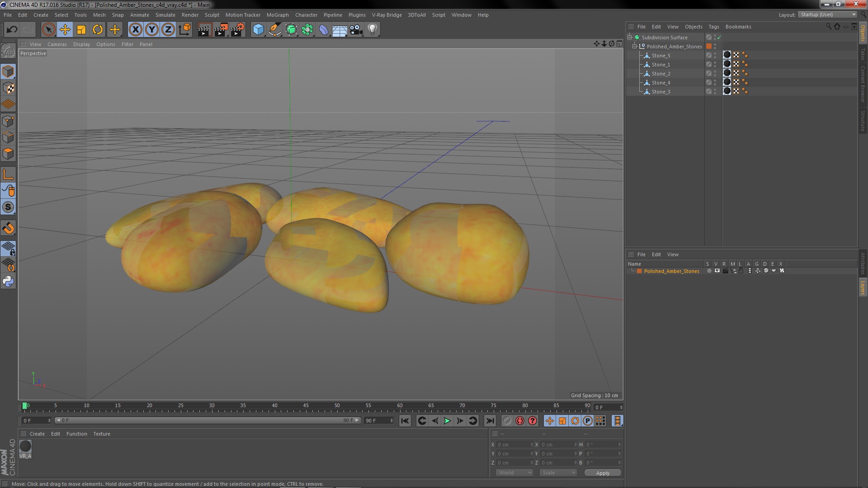Add a Floor environment object

[x=340, y=30]
